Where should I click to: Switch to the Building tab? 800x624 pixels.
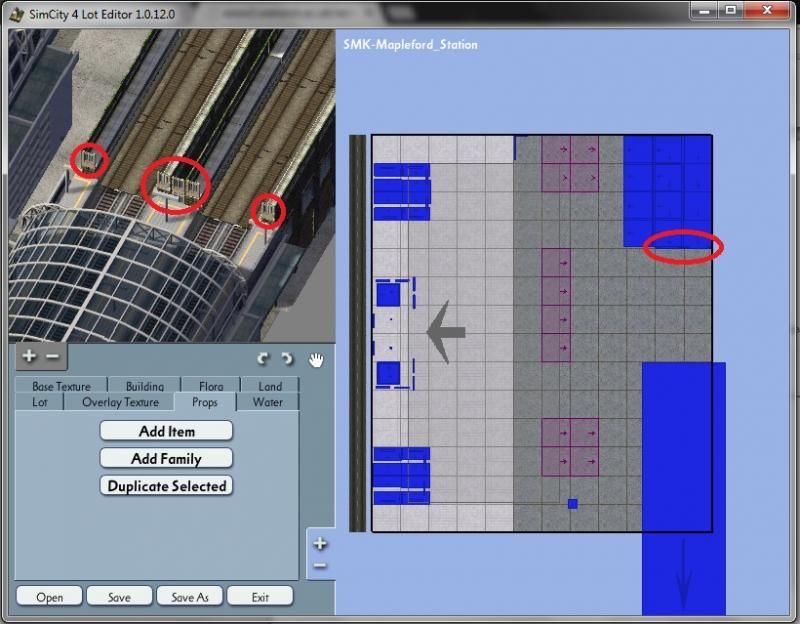coord(145,386)
